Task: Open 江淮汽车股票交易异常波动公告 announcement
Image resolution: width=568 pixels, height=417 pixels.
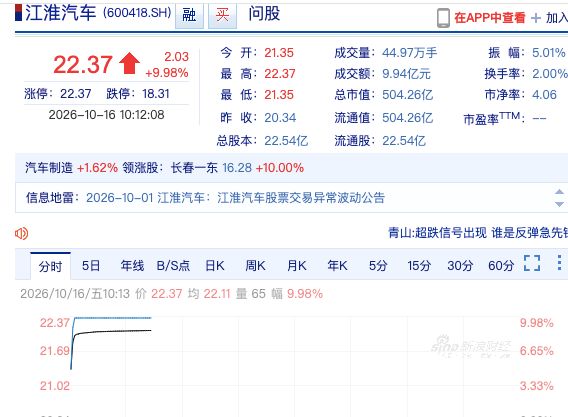Action: click(x=301, y=198)
